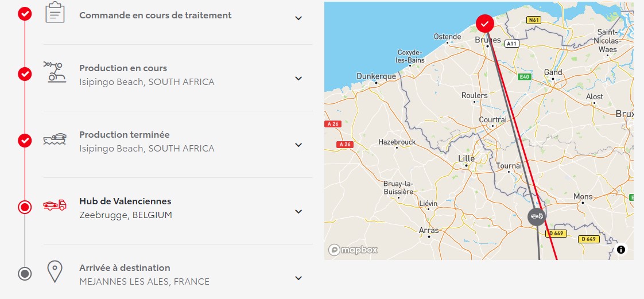644x299 pixels.
Task: Open the map info attribution button
Action: coord(621,249)
